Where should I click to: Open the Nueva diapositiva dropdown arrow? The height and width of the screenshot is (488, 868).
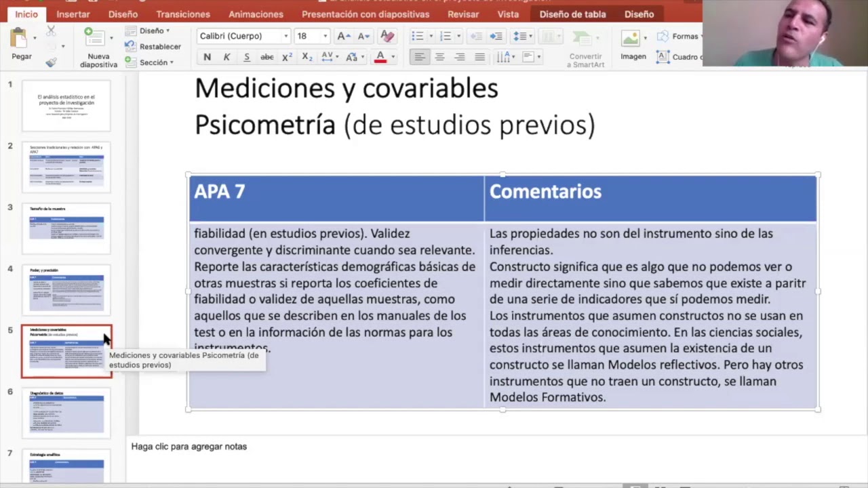pos(111,39)
